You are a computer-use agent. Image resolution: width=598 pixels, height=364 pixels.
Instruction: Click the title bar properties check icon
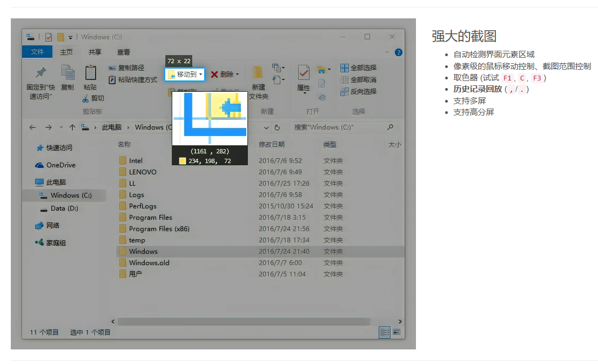(x=49, y=37)
